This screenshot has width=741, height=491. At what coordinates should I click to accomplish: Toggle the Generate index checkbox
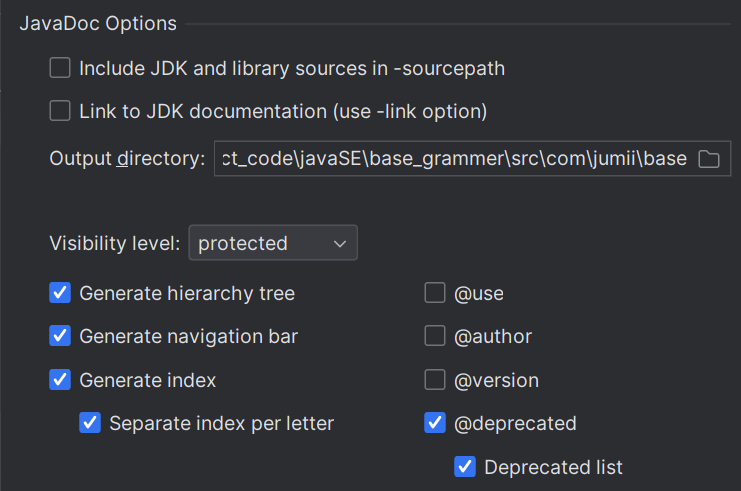click(x=61, y=380)
